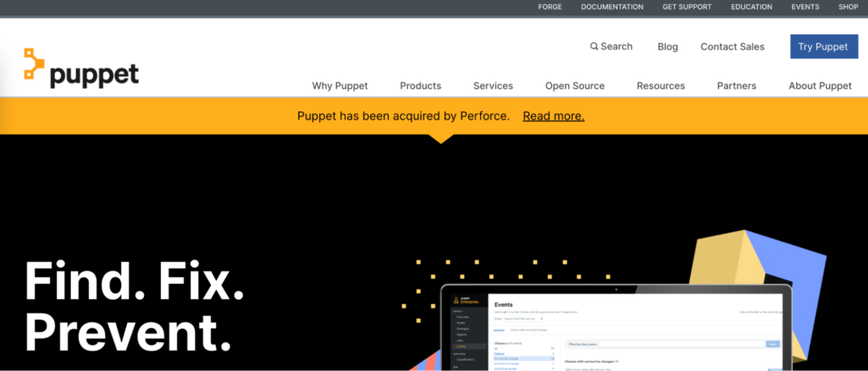Screen dimensions: 868x371
Task: Open the Events top bar link
Action: coord(805,7)
